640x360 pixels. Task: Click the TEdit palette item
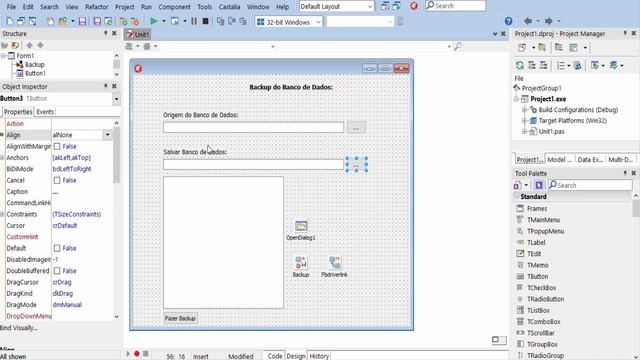(x=534, y=253)
